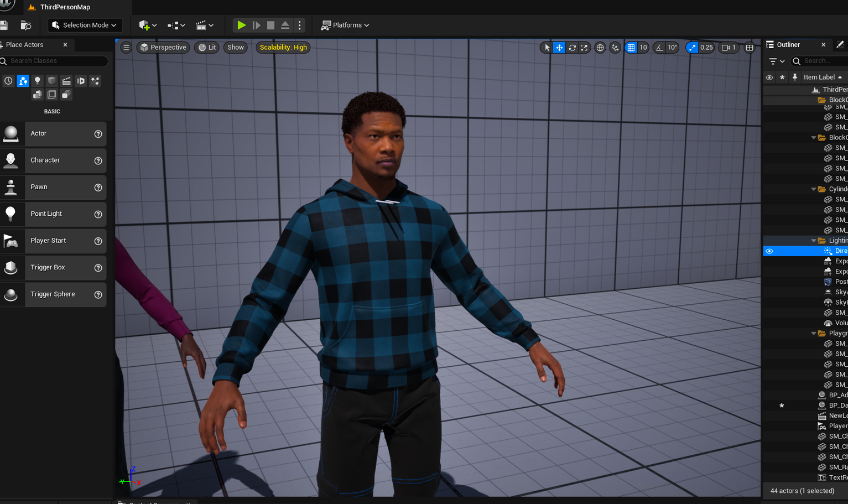
Task: Save the current level with disk icon
Action: click(4, 25)
